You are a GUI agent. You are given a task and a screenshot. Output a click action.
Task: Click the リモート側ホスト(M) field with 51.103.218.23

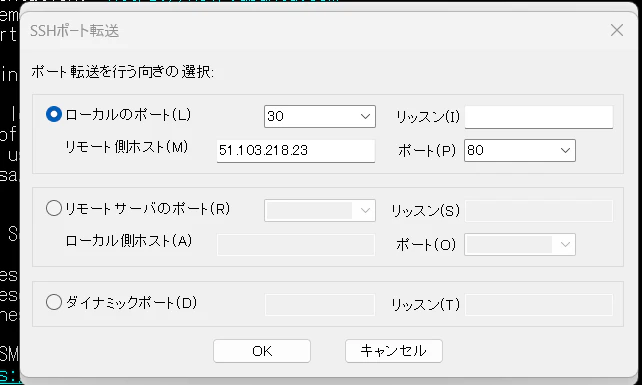[296, 151]
